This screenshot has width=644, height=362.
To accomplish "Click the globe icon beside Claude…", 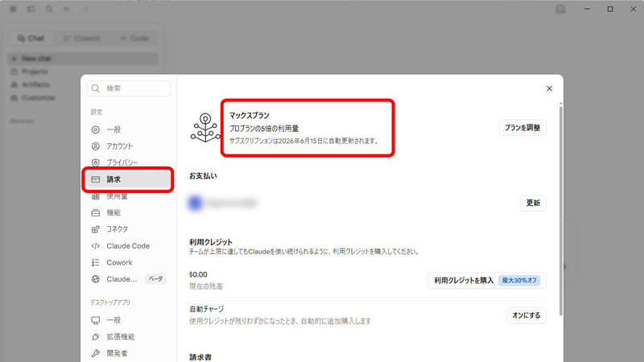I will 96,279.
